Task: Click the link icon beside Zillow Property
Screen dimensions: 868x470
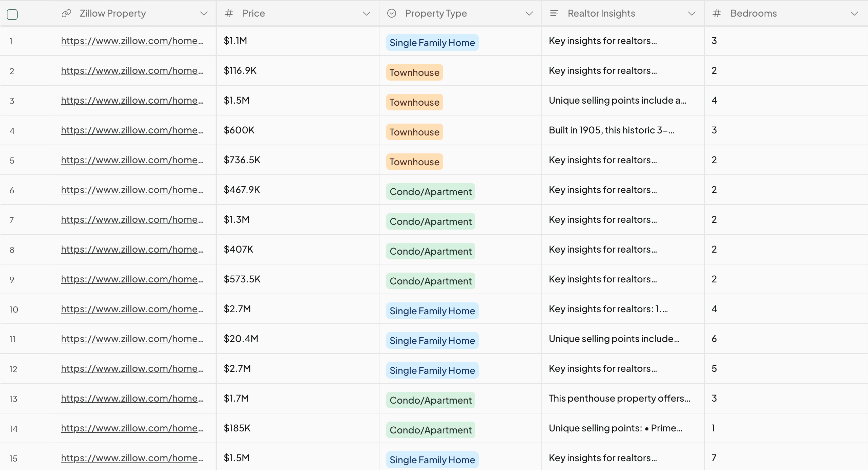Action: coord(66,13)
